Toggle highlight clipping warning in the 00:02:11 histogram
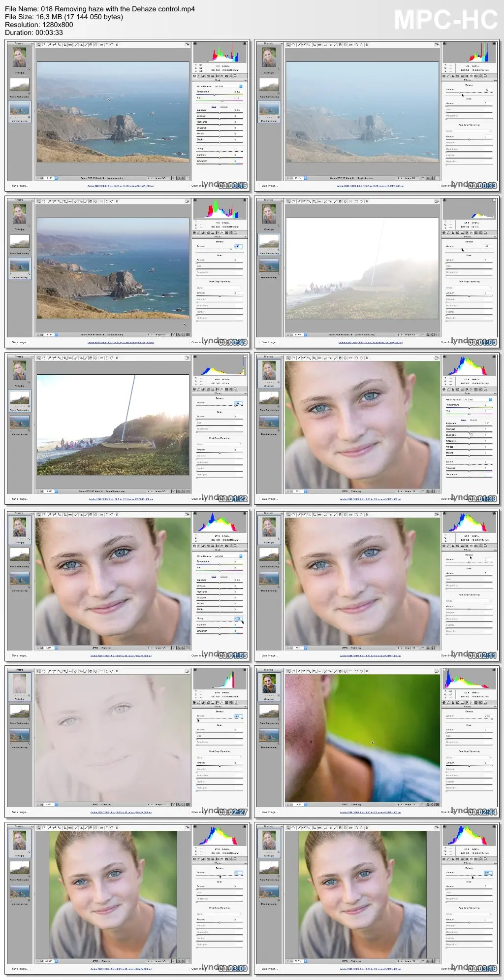 (494, 513)
